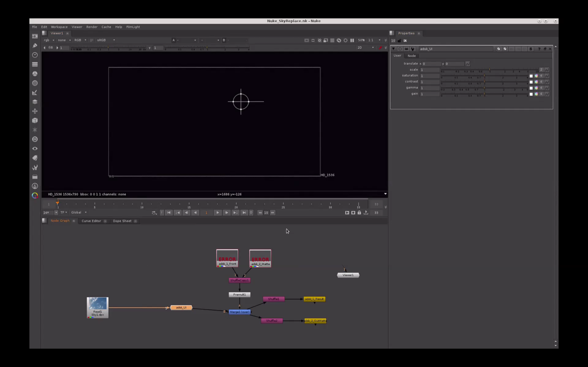Click the lock icon in Properties panel
This screenshot has width=588, height=367.
pos(399,41)
